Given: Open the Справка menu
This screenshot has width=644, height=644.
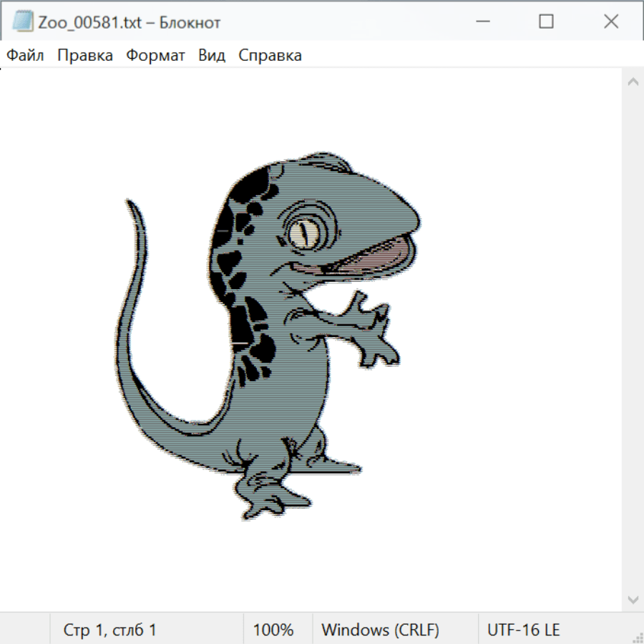Looking at the screenshot, I should point(270,56).
